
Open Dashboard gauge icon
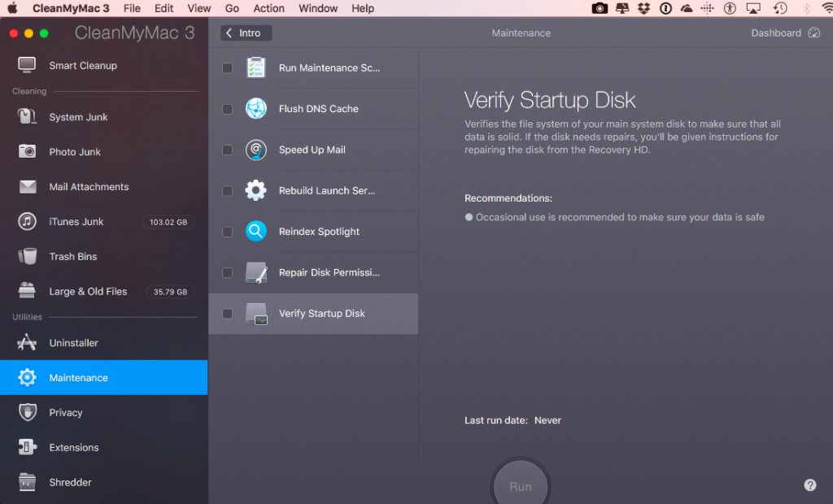[813, 33]
